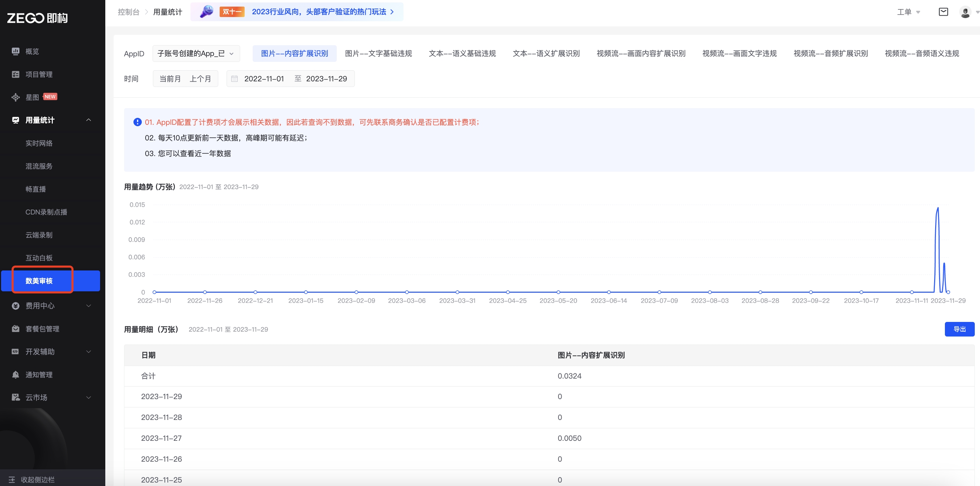The width and height of the screenshot is (980, 486).
Task: Click the 星图 star map icon
Action: (16, 97)
